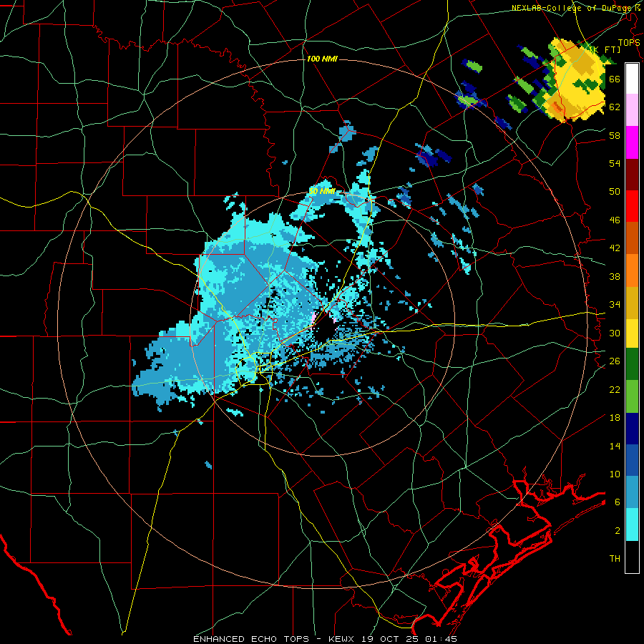
Task: Click the '62' legend value
Action: 615,107
